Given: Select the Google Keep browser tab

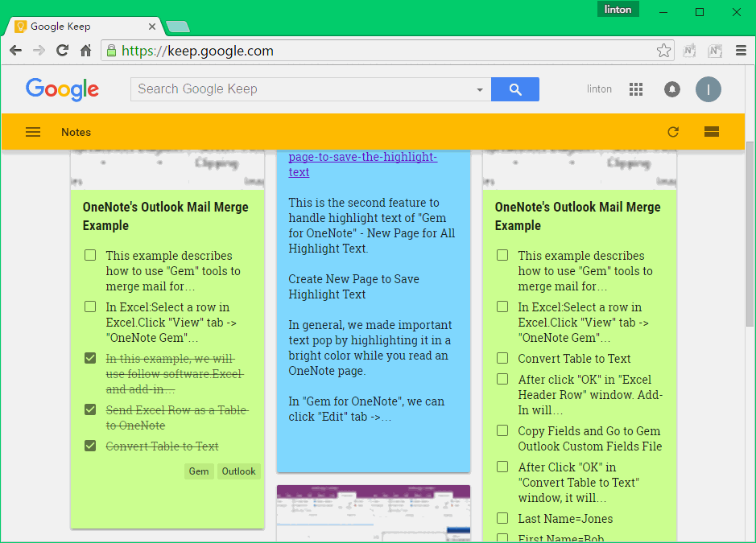Looking at the screenshot, I should tap(85, 27).
